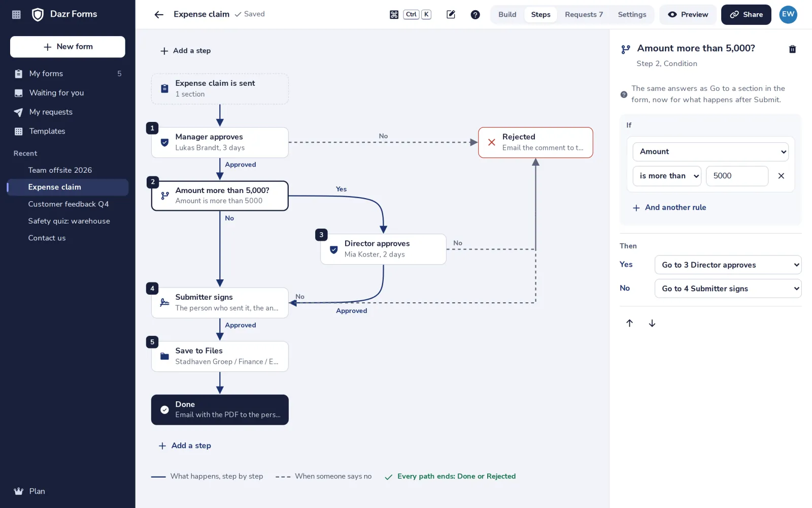
Task: Move step up with the up arrow
Action: click(x=629, y=323)
